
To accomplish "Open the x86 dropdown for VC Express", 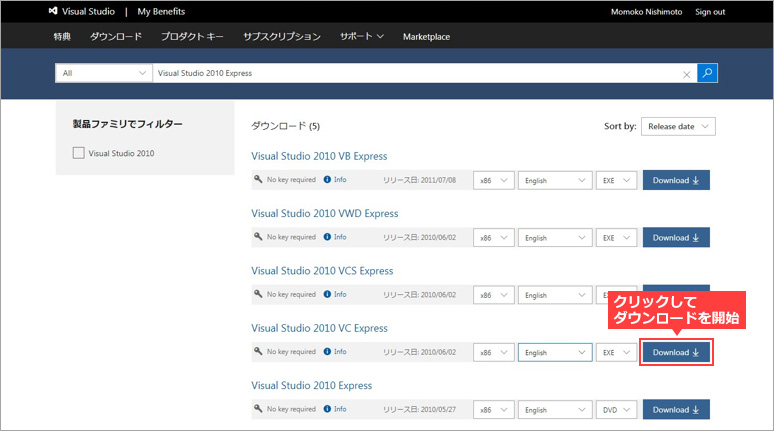I will (x=494, y=353).
